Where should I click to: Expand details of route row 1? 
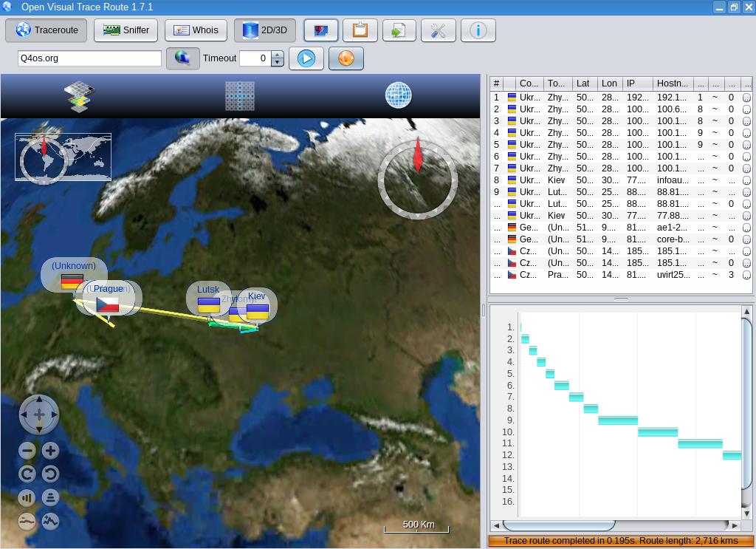[746, 98]
